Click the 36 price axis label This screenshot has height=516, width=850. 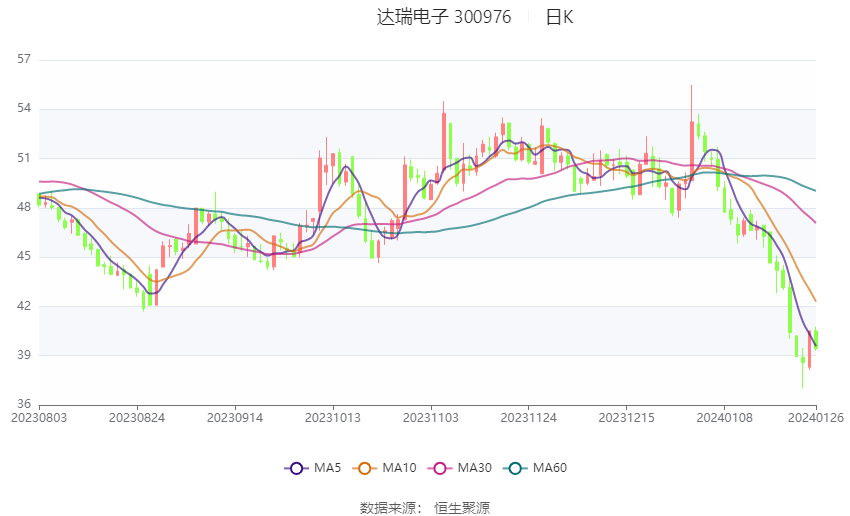coord(24,404)
